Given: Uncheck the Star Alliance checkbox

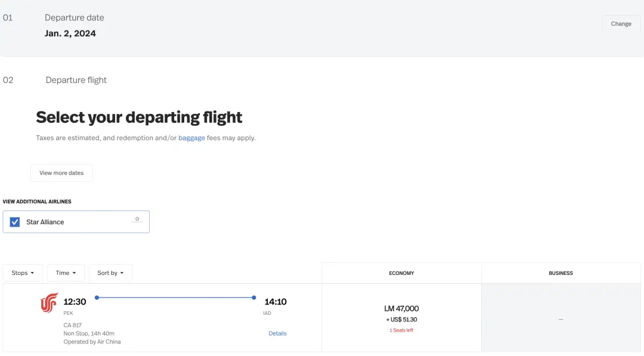Looking at the screenshot, I should [x=15, y=222].
